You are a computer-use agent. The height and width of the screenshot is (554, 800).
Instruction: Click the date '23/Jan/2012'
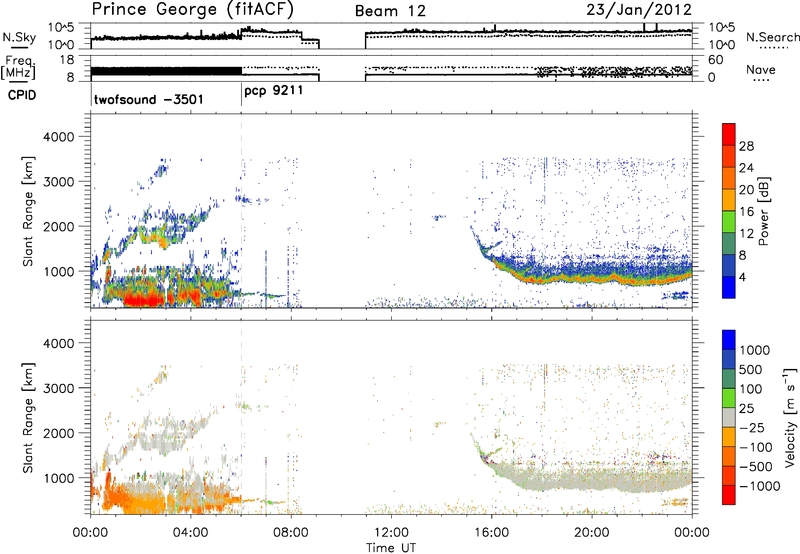[x=639, y=10]
